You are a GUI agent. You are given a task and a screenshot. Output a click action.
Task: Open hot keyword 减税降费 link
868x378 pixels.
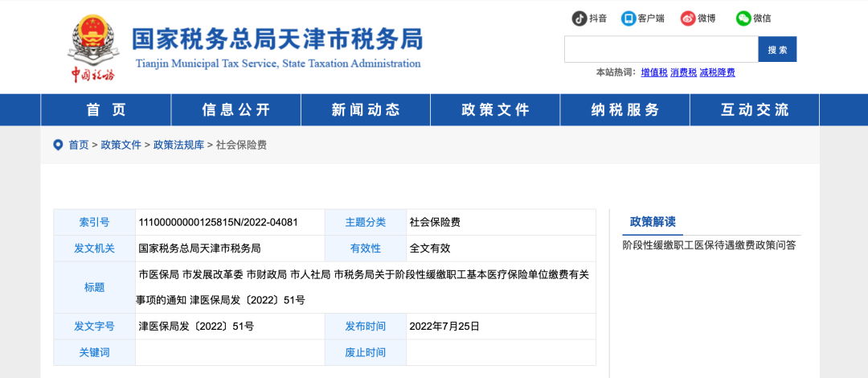point(718,72)
